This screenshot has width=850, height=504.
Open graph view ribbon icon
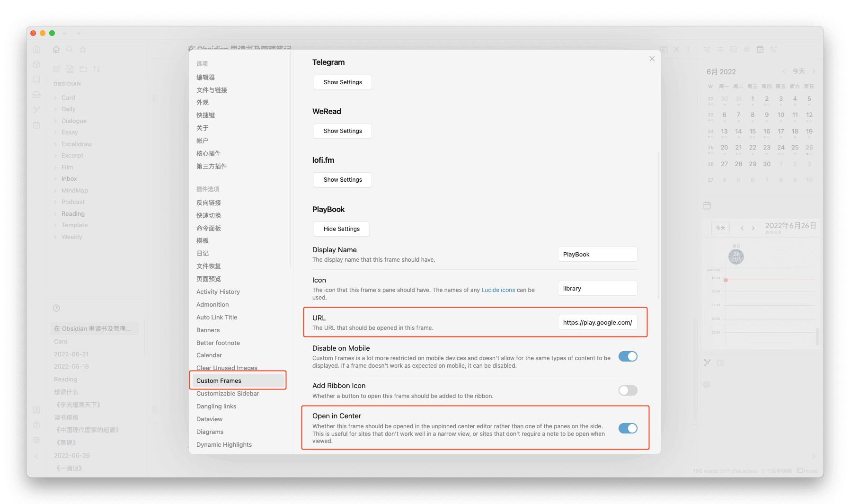[36, 110]
